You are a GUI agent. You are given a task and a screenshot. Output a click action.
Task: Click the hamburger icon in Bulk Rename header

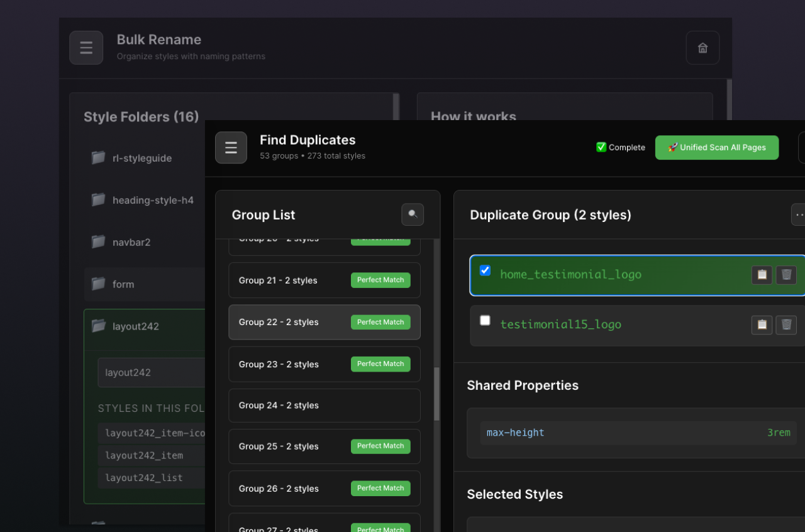[86, 47]
